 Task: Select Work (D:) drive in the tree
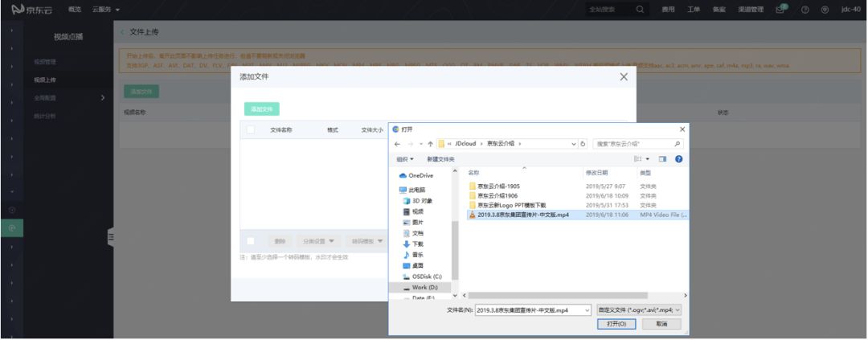point(420,288)
